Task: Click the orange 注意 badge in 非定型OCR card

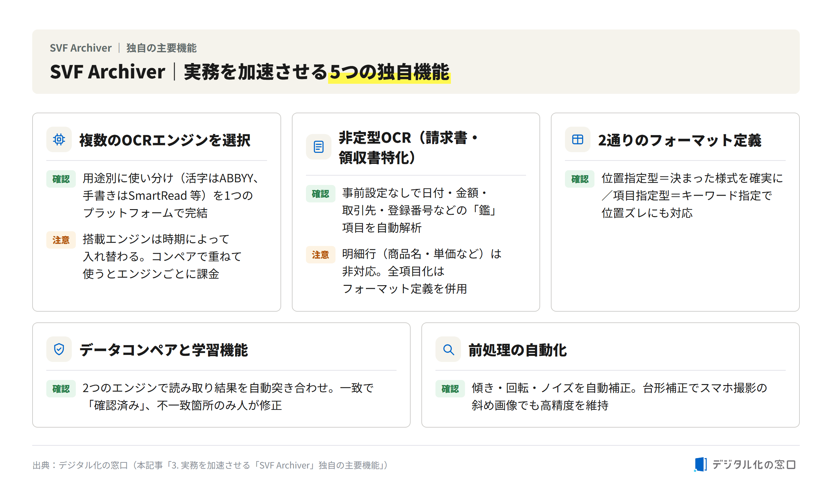Action: tap(320, 255)
